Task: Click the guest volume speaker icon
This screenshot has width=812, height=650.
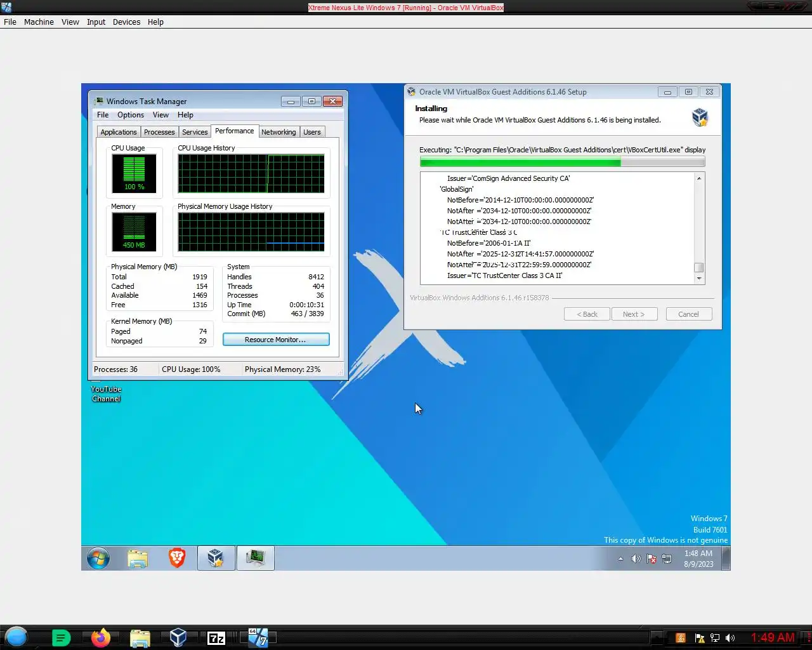Action: (x=636, y=559)
